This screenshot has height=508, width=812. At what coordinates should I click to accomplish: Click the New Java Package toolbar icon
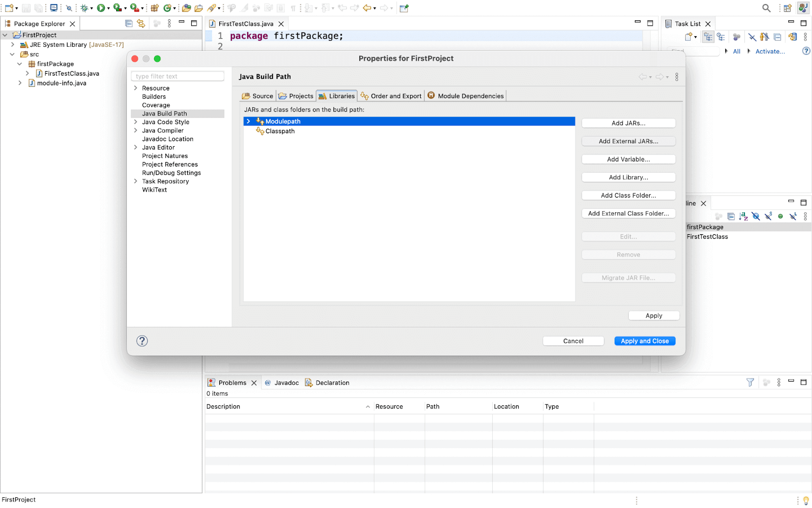(155, 8)
